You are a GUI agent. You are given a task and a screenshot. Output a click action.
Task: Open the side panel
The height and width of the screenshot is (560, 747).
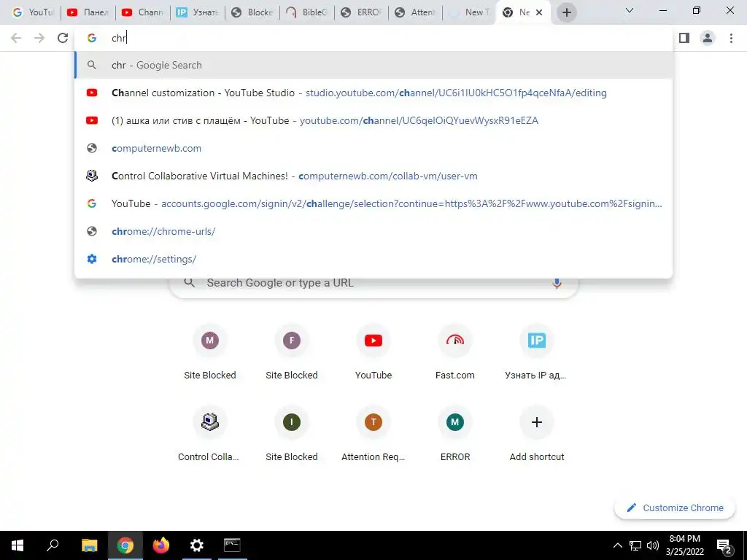pyautogui.click(x=684, y=38)
